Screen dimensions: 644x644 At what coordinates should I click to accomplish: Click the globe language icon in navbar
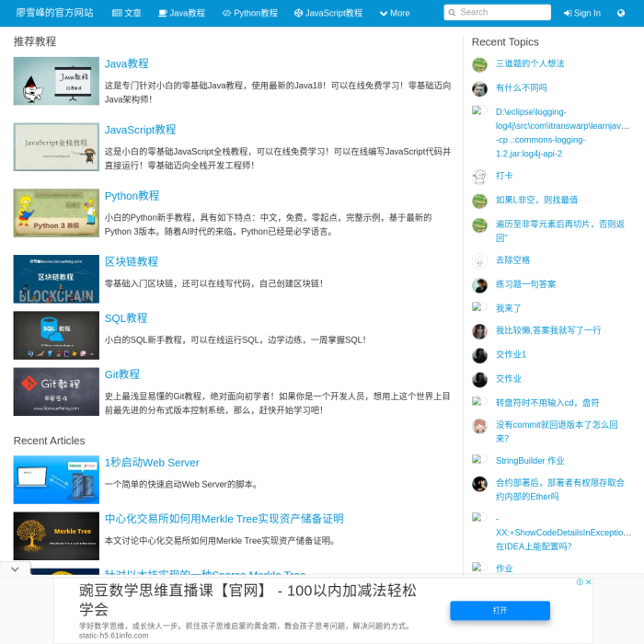pos(621,13)
